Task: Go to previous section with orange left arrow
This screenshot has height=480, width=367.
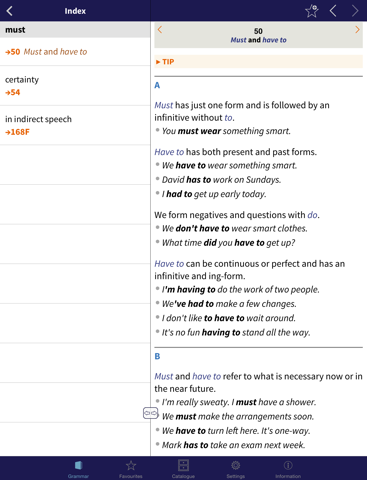Action: [160, 30]
